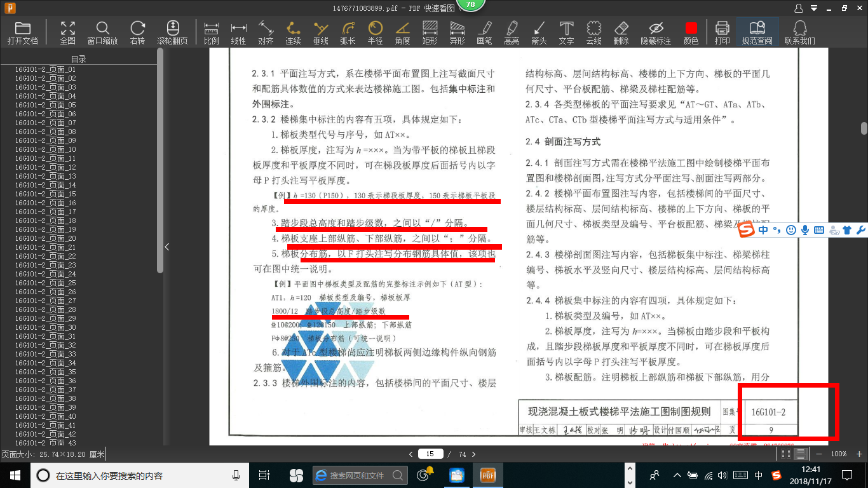The image size is (868, 488).
Task: Open 联系我们 contact us
Action: pos(799,32)
